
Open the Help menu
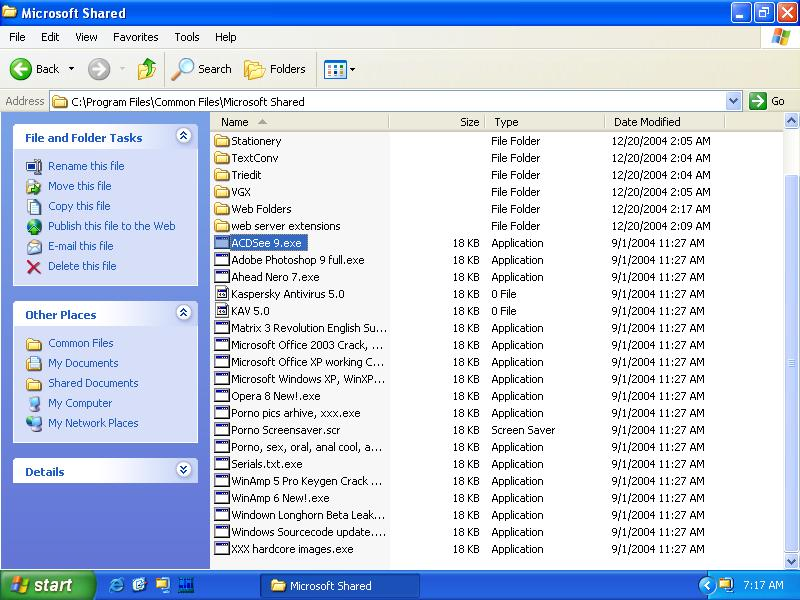click(x=226, y=37)
